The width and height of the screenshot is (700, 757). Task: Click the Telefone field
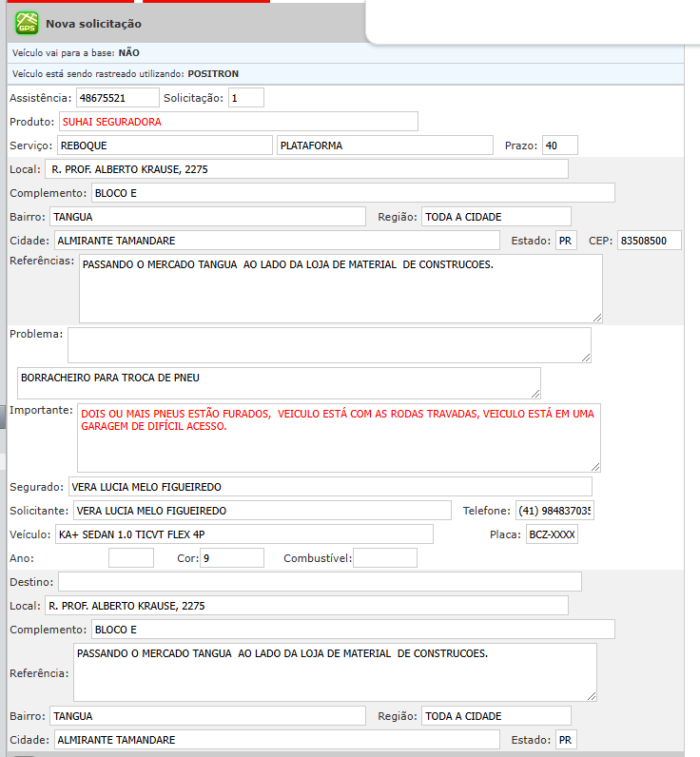coord(554,511)
